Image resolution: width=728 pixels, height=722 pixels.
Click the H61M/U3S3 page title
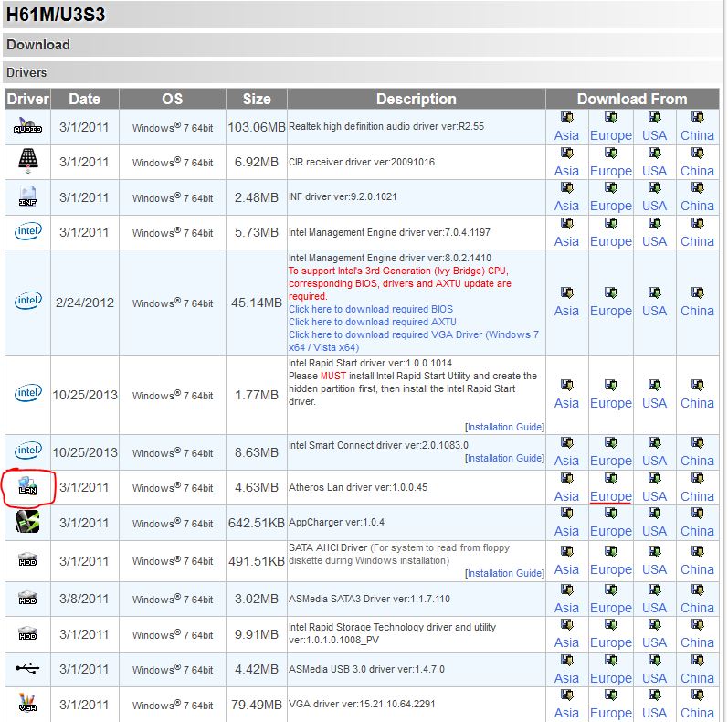coord(56,15)
